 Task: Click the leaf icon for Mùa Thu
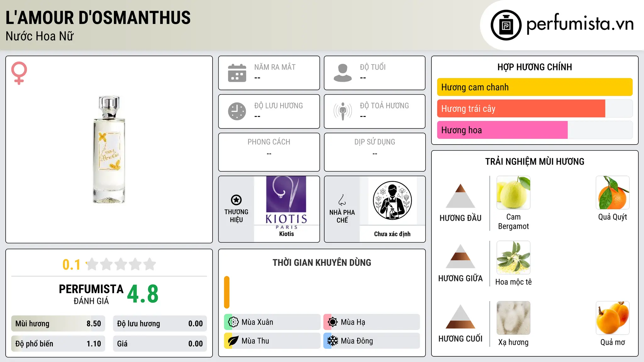[233, 341]
